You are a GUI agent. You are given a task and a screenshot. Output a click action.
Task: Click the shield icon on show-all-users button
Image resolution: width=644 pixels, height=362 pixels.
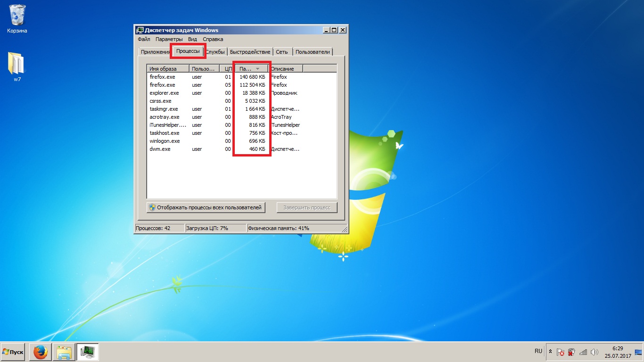point(152,207)
